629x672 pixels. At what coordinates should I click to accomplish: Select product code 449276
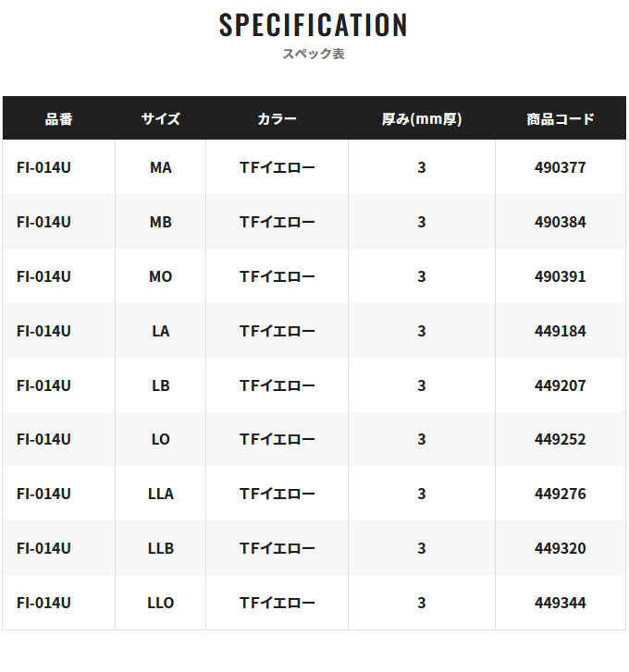(560, 494)
